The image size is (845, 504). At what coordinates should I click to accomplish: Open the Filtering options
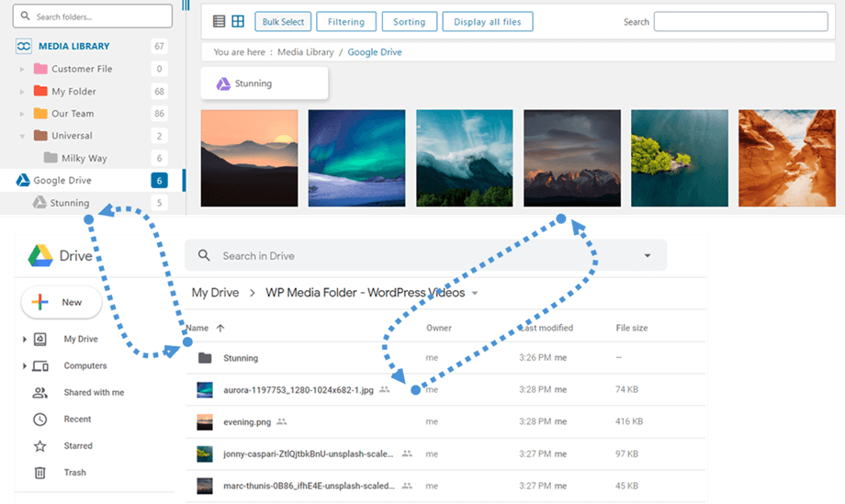click(346, 22)
